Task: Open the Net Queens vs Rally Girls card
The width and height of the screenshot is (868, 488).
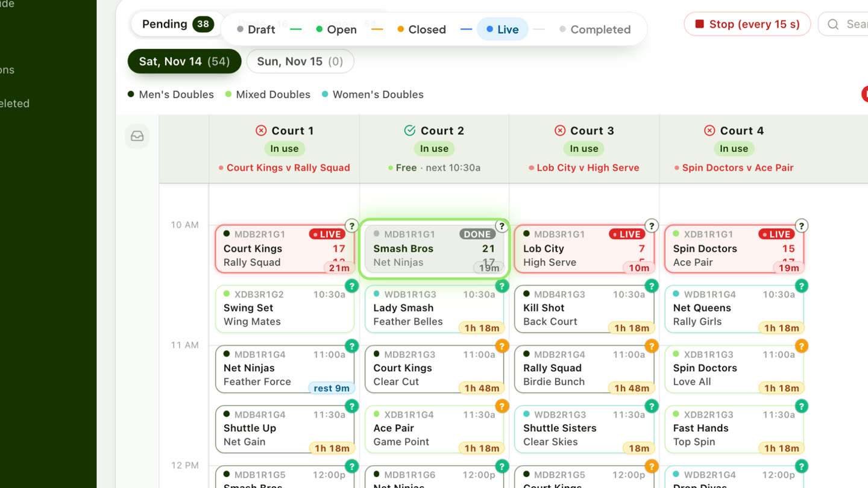Action: click(x=734, y=308)
